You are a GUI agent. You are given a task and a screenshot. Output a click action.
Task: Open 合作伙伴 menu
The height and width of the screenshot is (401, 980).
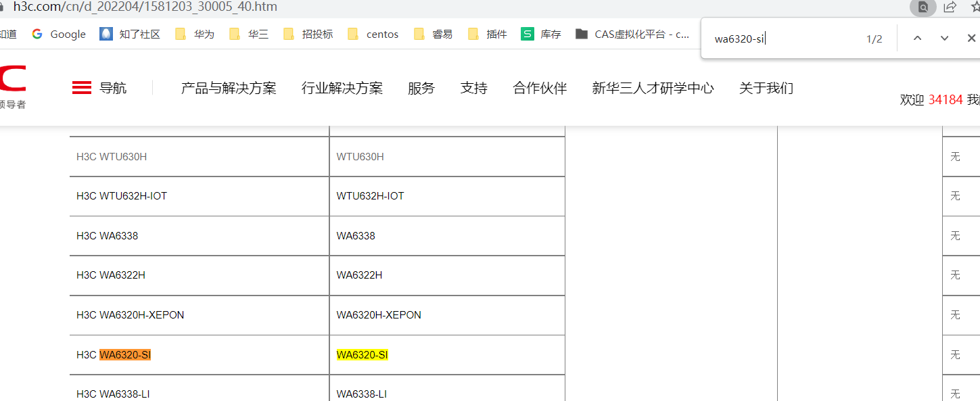(540, 88)
